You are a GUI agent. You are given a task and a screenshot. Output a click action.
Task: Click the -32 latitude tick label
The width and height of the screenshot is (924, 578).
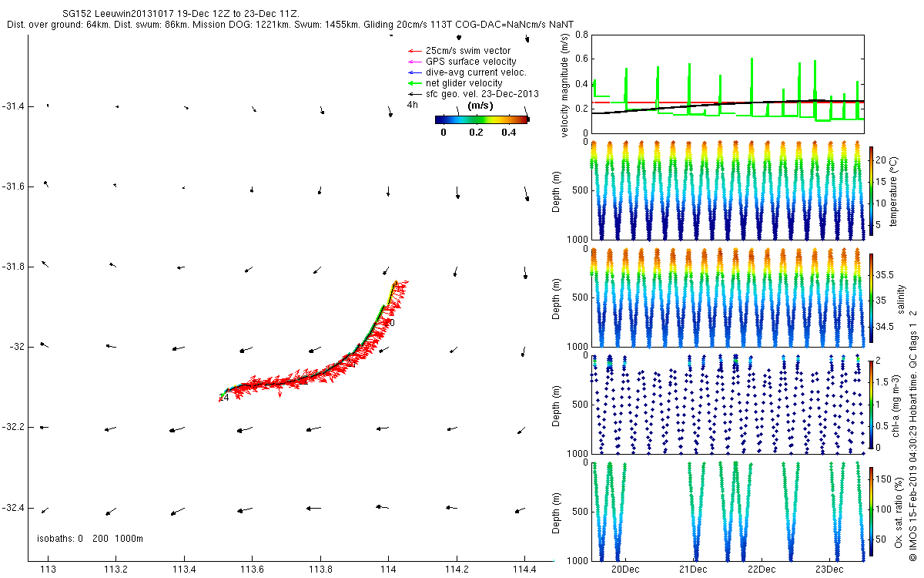(15, 347)
